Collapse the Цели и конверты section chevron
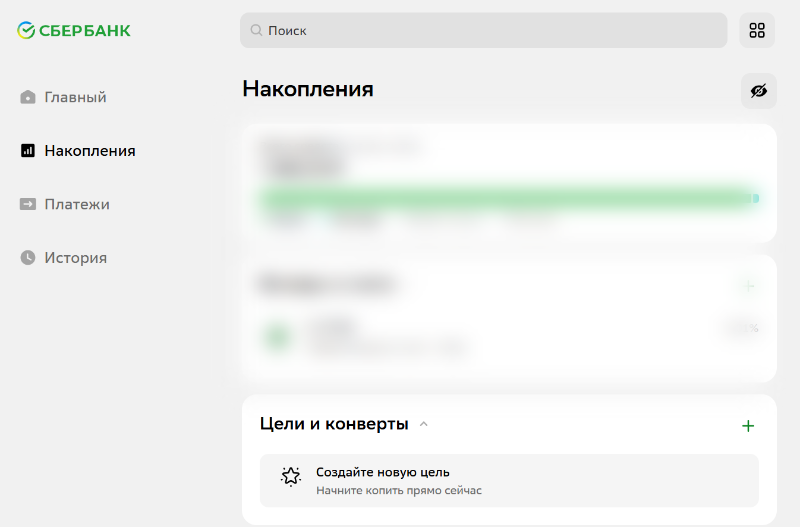Viewport: 800px width, 527px height. pos(424,424)
